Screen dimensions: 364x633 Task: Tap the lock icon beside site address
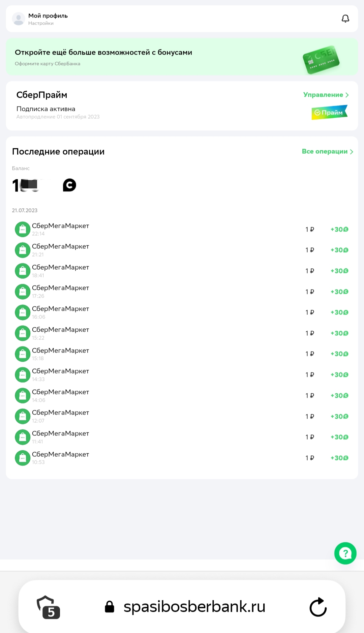pyautogui.click(x=110, y=607)
